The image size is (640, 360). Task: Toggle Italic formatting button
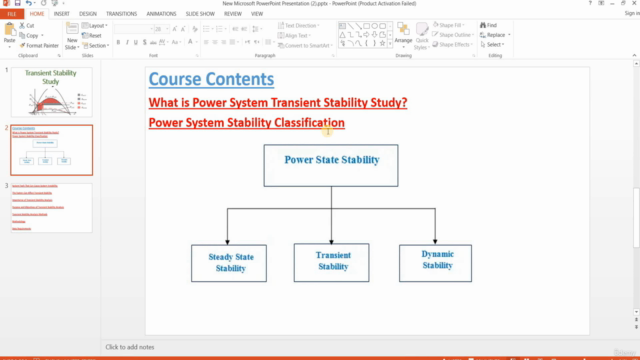(x=127, y=42)
